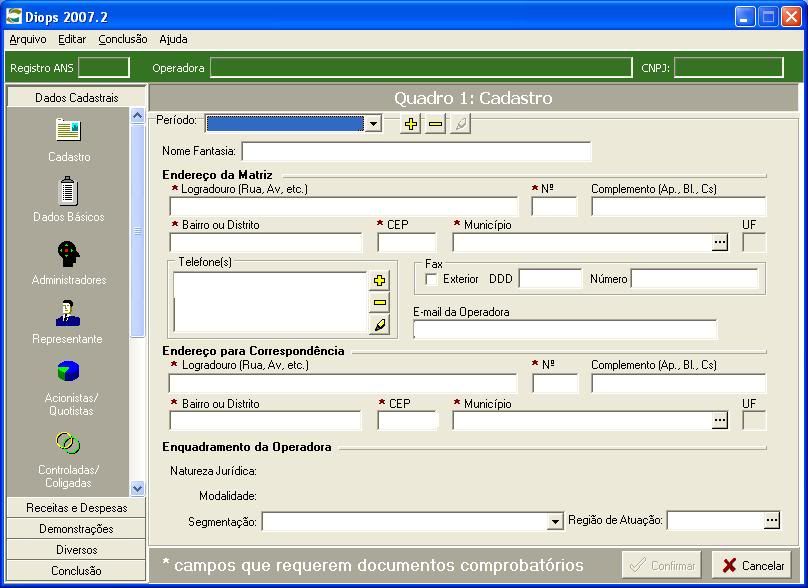Open the Conclusão menu
808x588 pixels.
tap(122, 39)
